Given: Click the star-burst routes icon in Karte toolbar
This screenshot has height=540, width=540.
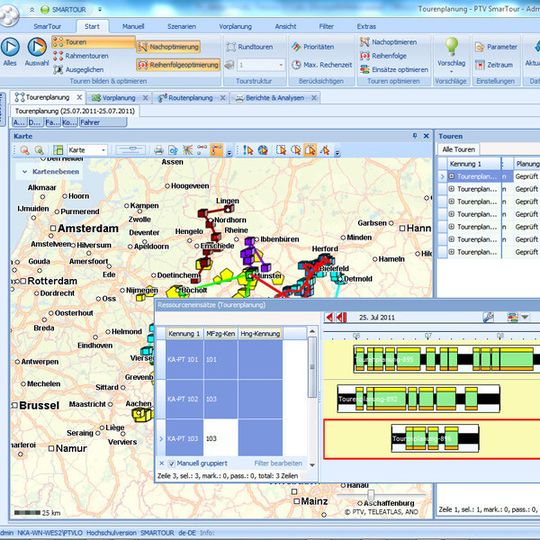Looking at the screenshot, I should point(188,150).
